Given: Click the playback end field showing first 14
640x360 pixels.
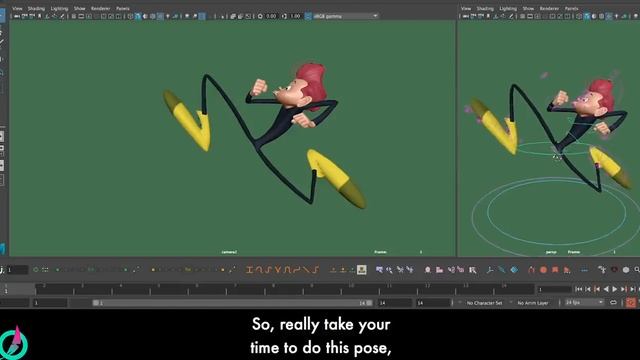Looking at the screenshot, I should (x=395, y=303).
